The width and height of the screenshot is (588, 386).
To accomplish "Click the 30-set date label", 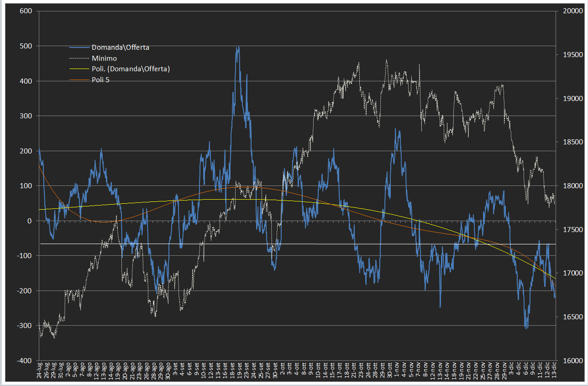I will [275, 370].
